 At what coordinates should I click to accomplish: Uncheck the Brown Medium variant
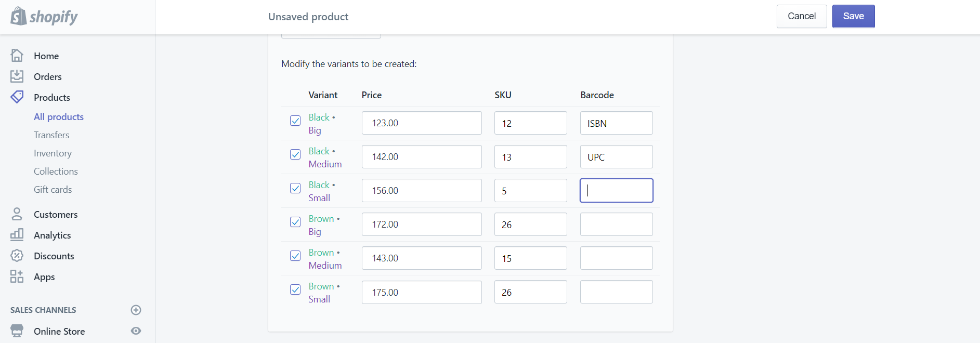click(295, 256)
